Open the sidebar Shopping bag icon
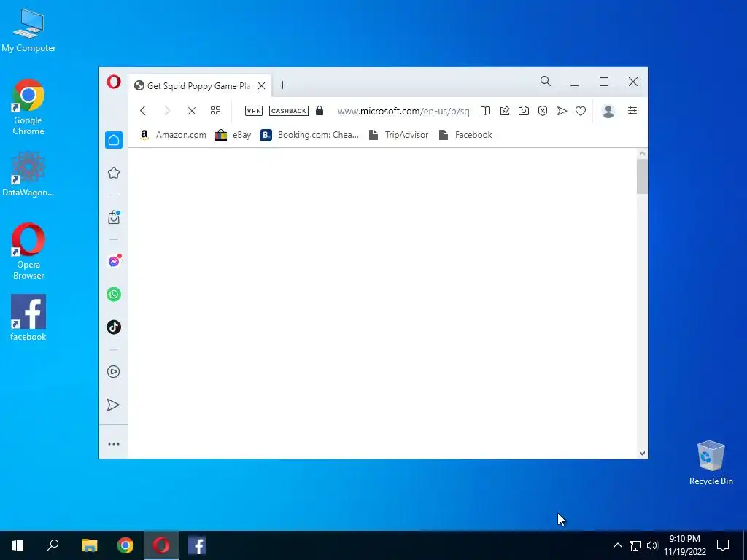The height and width of the screenshot is (560, 747). 114,217
